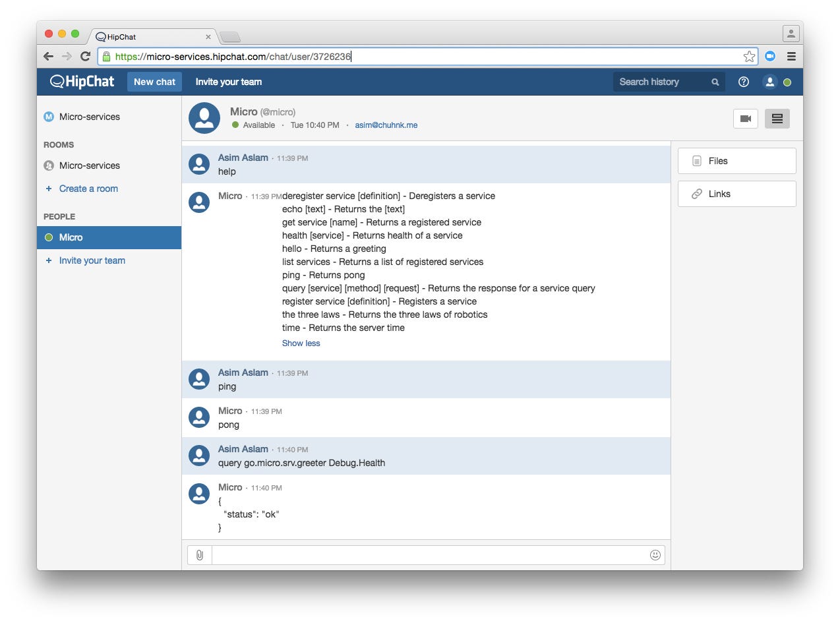This screenshot has width=840, height=623.
Task: Click the 'query go.micro.srv.greeter Debug.Health' message text
Action: point(301,463)
